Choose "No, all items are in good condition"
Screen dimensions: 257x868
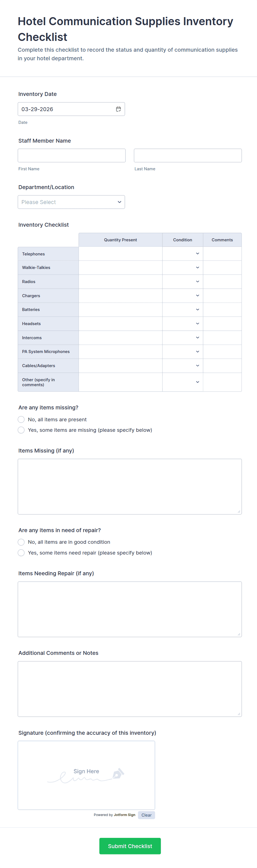[21, 542]
